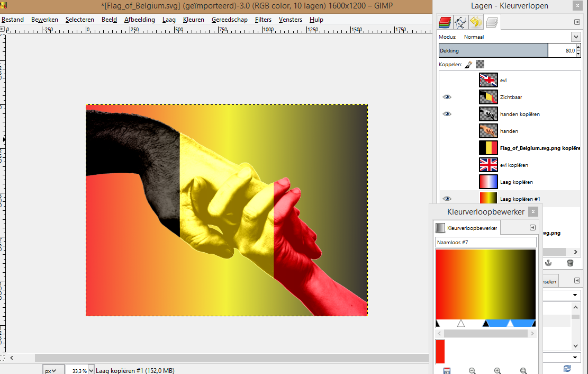Open the Filters menu
The image size is (588, 374).
pyautogui.click(x=263, y=20)
